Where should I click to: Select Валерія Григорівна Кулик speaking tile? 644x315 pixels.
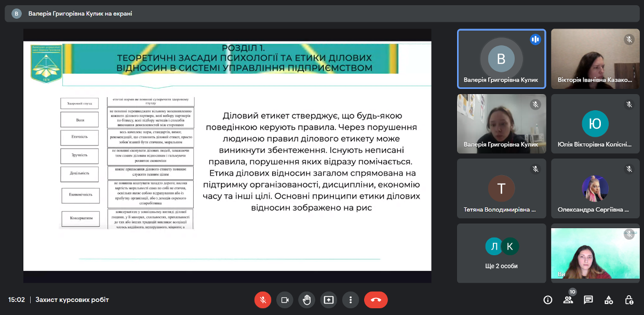coord(501,59)
